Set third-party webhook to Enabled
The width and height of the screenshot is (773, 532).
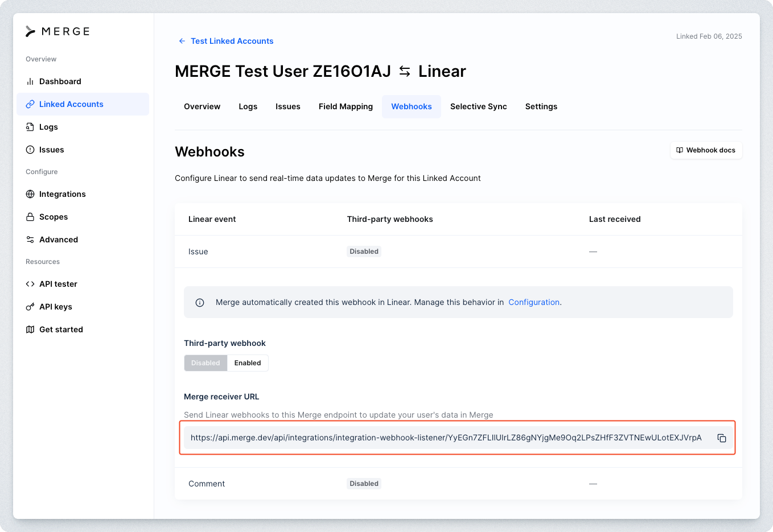tap(248, 363)
